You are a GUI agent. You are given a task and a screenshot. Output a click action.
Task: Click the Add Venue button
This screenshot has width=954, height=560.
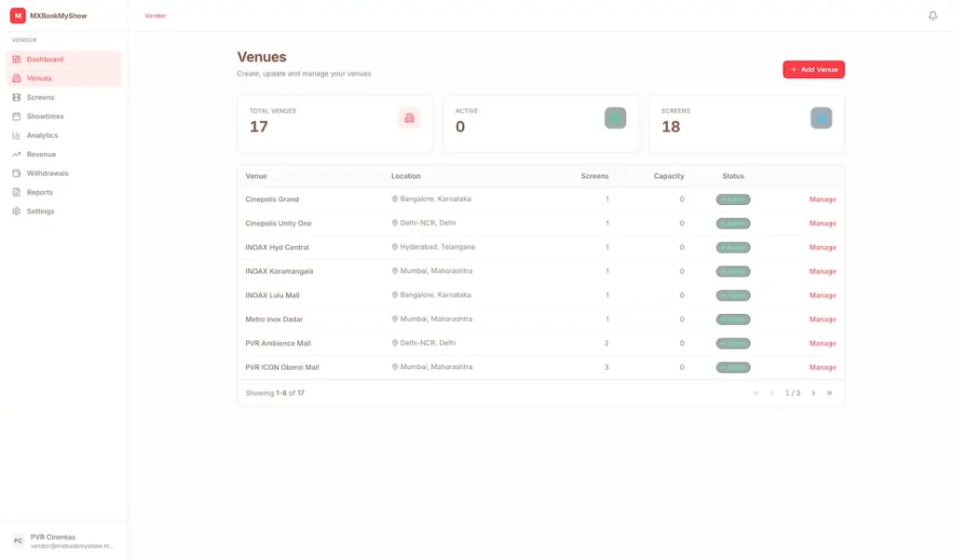[813, 69]
